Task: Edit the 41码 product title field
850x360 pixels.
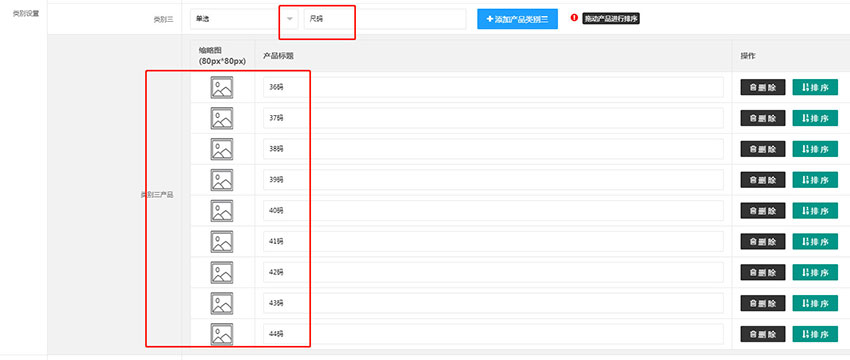Action: [493, 242]
